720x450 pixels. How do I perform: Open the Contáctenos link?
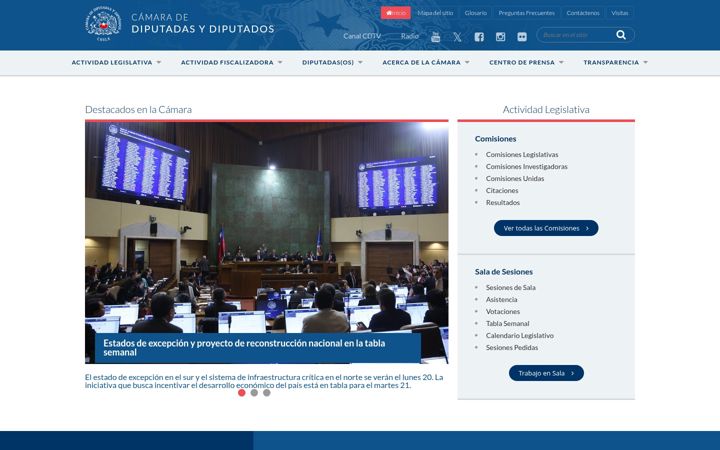point(583,13)
